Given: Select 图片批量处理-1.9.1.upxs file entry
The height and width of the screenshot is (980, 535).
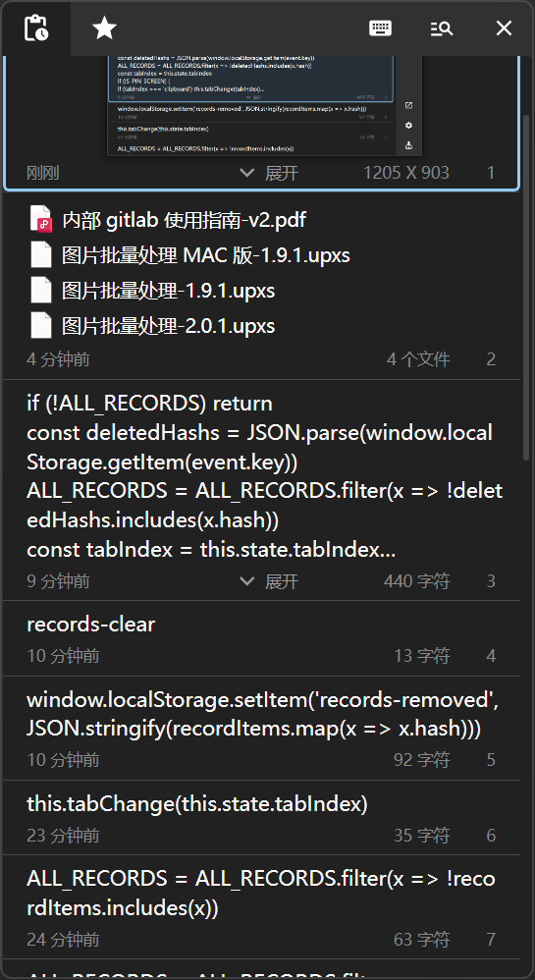Looking at the screenshot, I should [x=168, y=291].
